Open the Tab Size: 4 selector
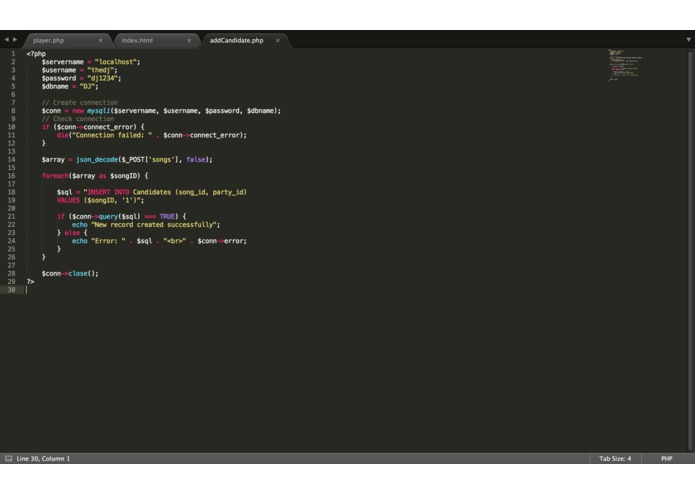Image resolution: width=695 pixels, height=494 pixels. [615, 459]
